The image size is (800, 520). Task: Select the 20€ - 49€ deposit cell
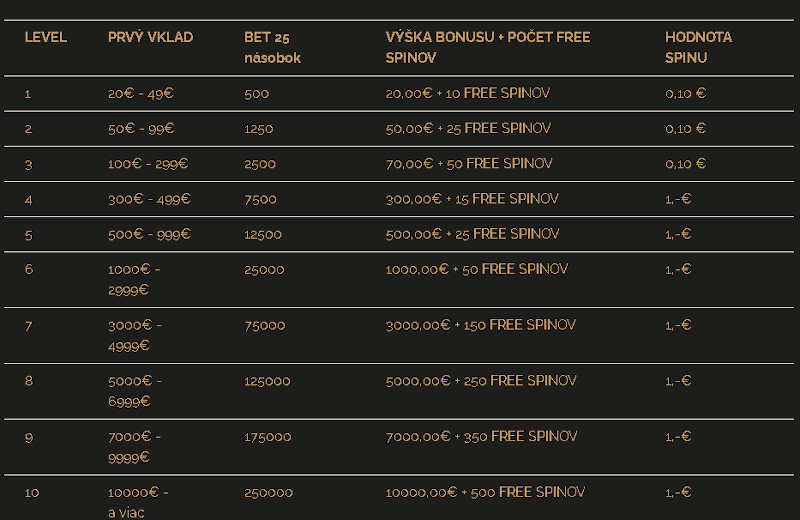coord(141,93)
